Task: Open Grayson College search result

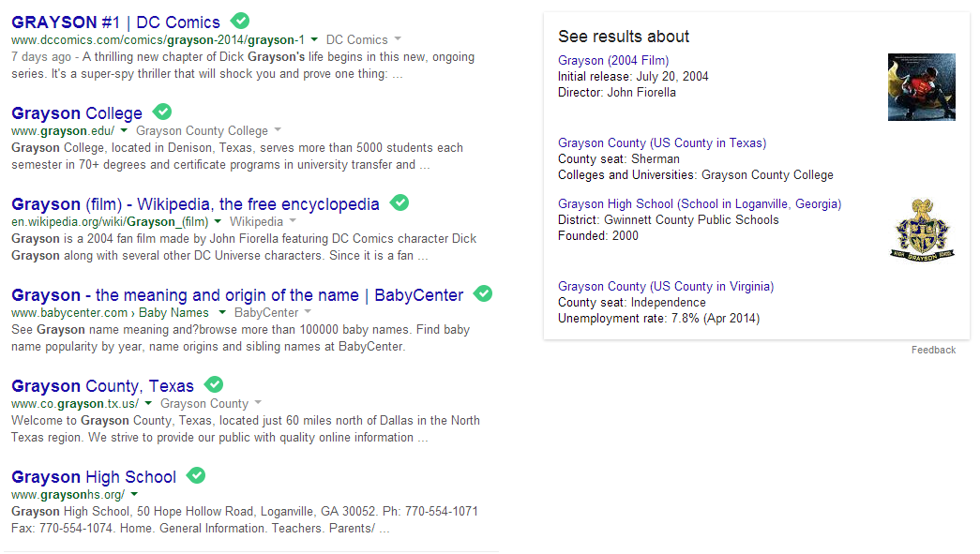Action: click(77, 113)
